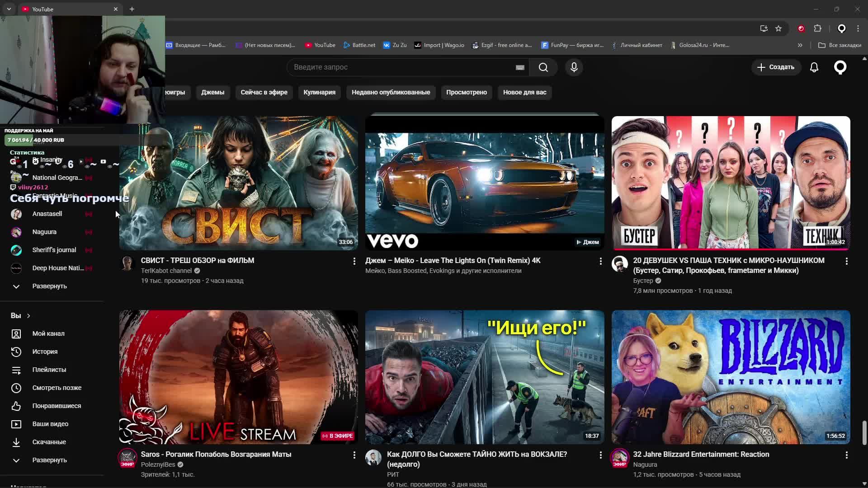Click the search magnifier button
The width and height of the screenshot is (868, 488).
point(543,67)
